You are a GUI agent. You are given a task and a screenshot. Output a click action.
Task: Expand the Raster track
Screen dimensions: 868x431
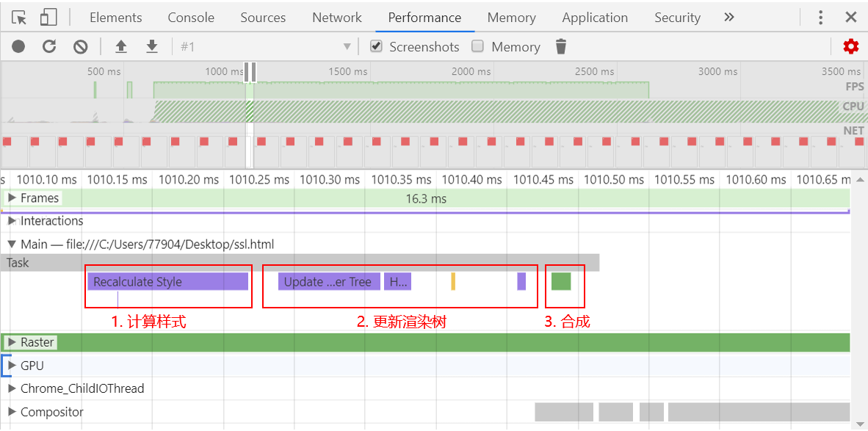[12, 342]
